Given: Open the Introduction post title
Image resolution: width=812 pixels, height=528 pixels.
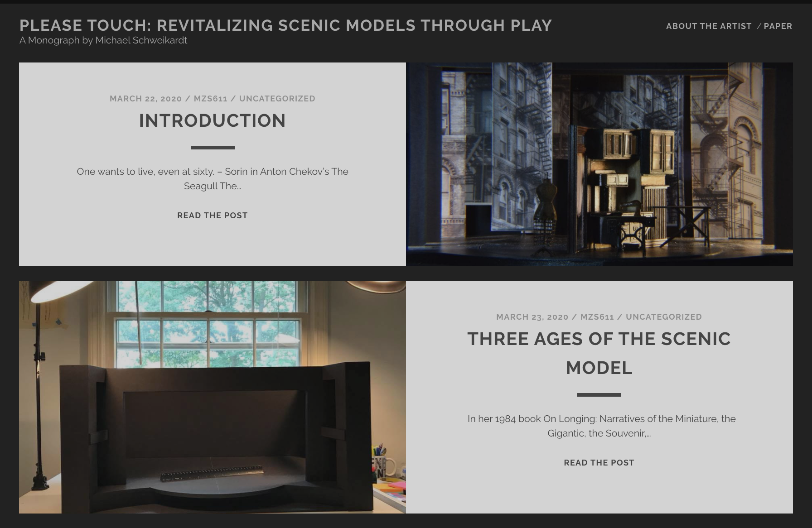Looking at the screenshot, I should pyautogui.click(x=213, y=120).
